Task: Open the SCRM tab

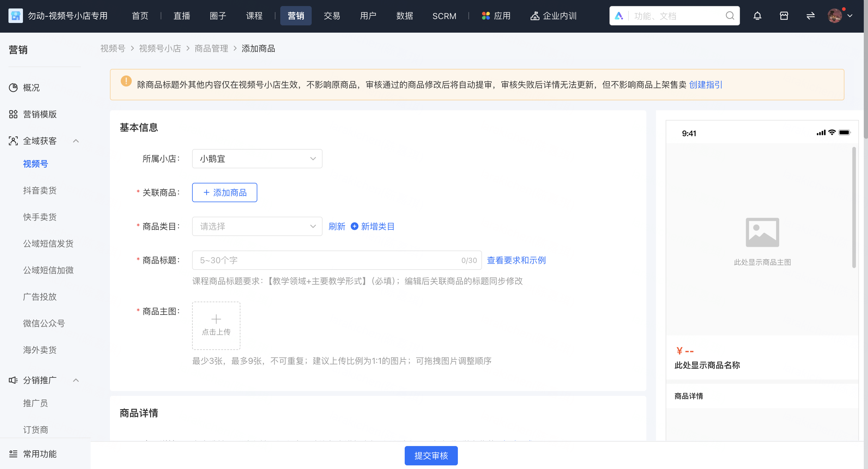Action: click(444, 16)
